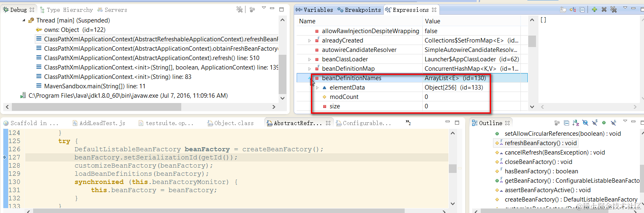644x213 pixels.
Task: Select the size variable row
Action: 412,106
